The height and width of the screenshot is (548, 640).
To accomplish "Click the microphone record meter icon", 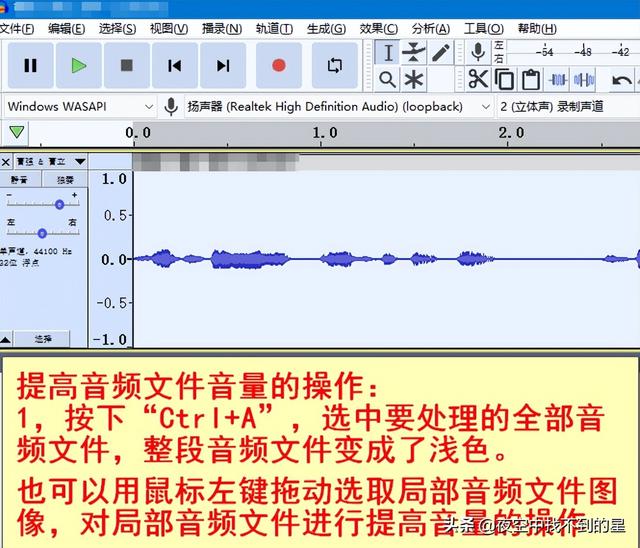I will pos(478,52).
